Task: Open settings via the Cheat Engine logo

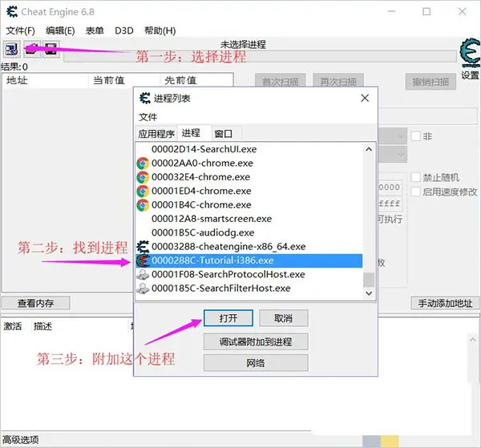Action: (x=469, y=53)
